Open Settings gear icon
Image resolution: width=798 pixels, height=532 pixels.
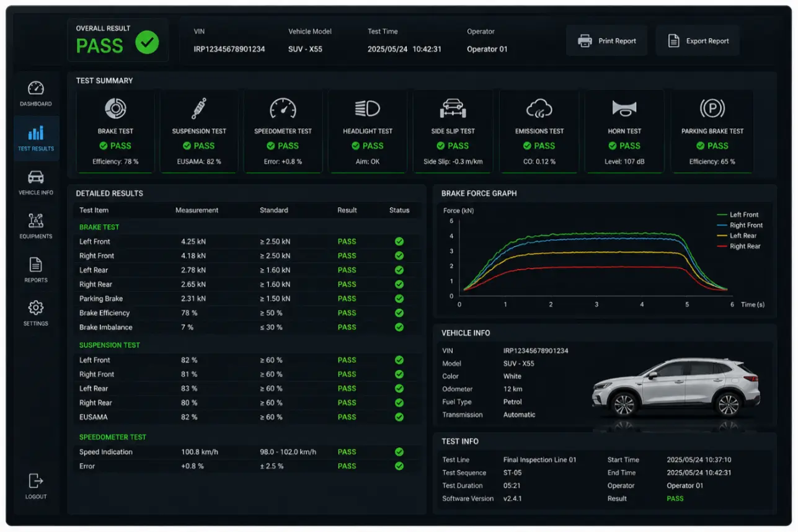coord(36,308)
